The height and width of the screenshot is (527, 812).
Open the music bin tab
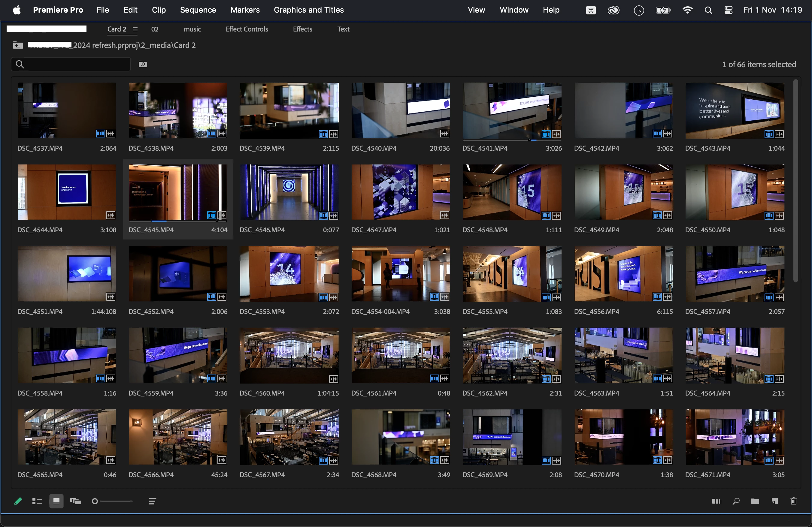(192, 29)
